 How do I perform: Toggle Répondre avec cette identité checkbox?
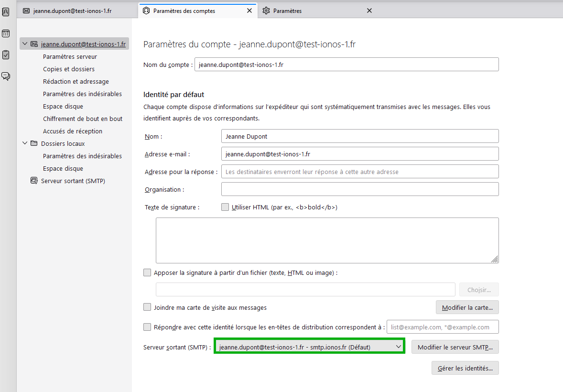click(x=147, y=327)
